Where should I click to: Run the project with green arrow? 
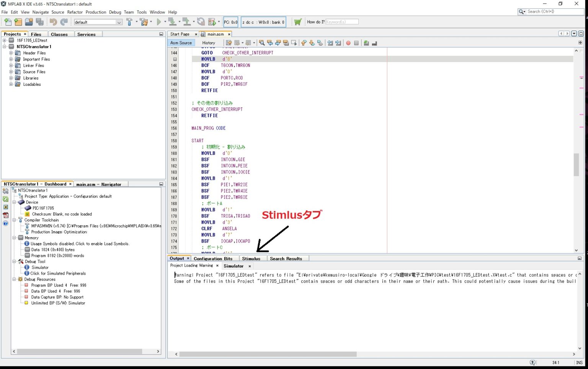pyautogui.click(x=159, y=22)
